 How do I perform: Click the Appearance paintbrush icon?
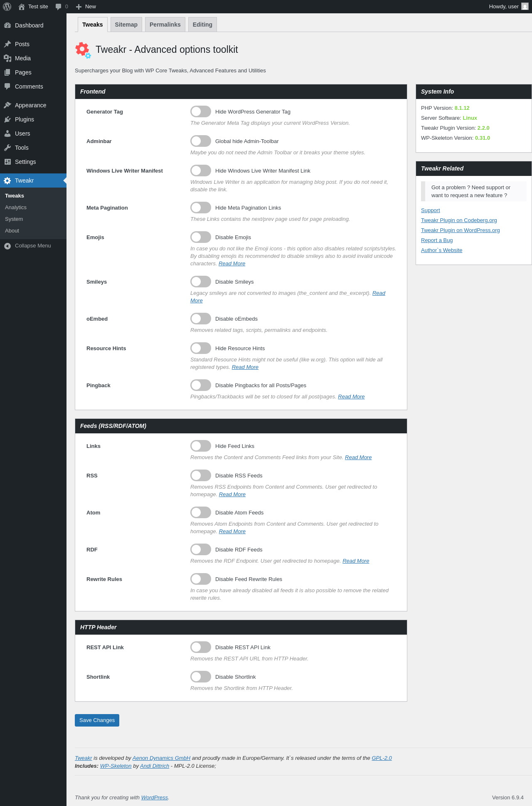pos(7,105)
